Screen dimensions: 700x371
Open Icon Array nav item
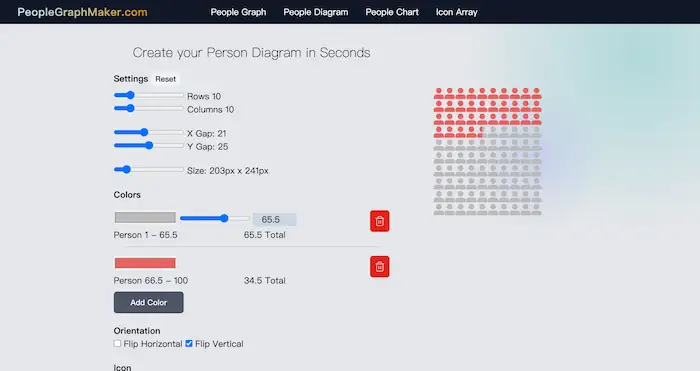[x=457, y=12]
